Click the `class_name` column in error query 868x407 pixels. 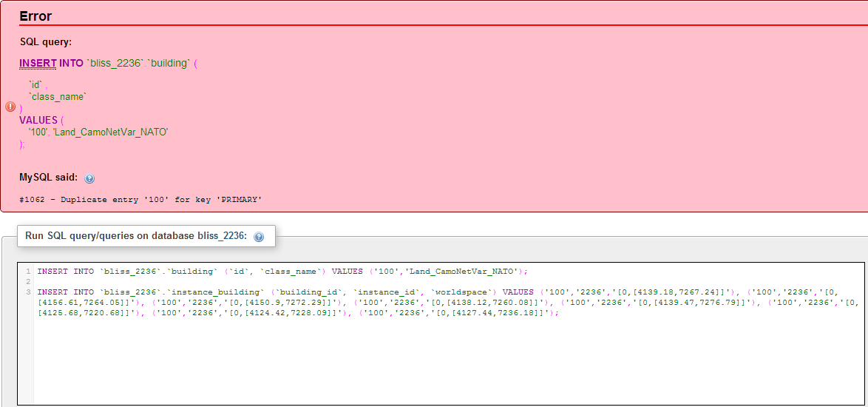click(x=58, y=97)
